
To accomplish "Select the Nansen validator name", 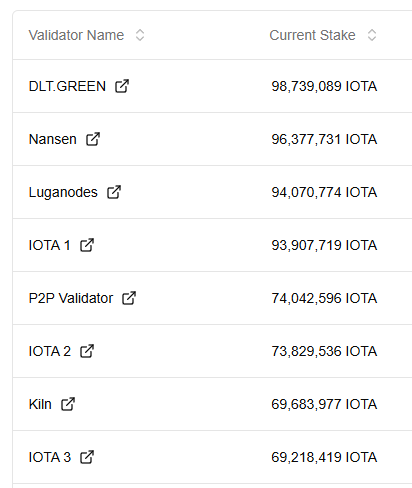I will coord(53,139).
